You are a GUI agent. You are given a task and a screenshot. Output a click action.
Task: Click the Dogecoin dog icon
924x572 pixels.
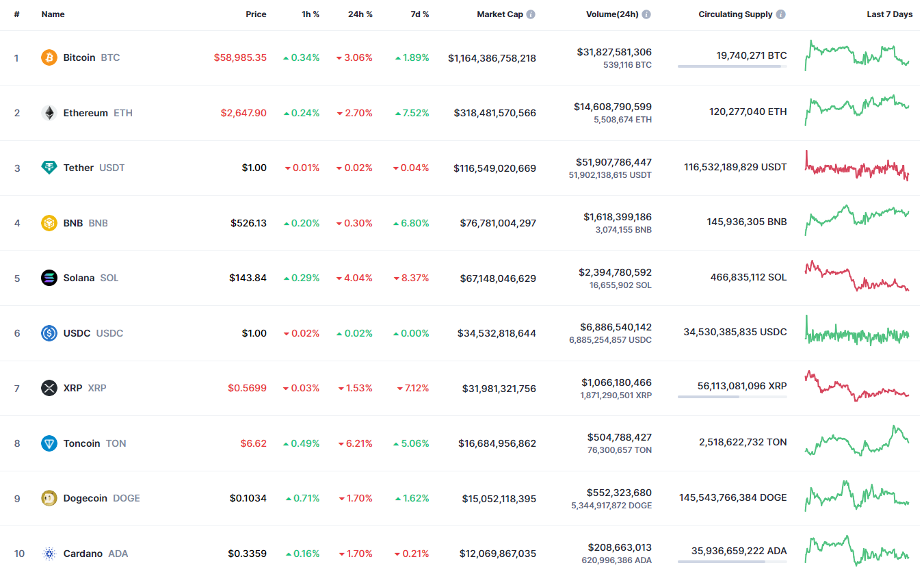point(49,498)
